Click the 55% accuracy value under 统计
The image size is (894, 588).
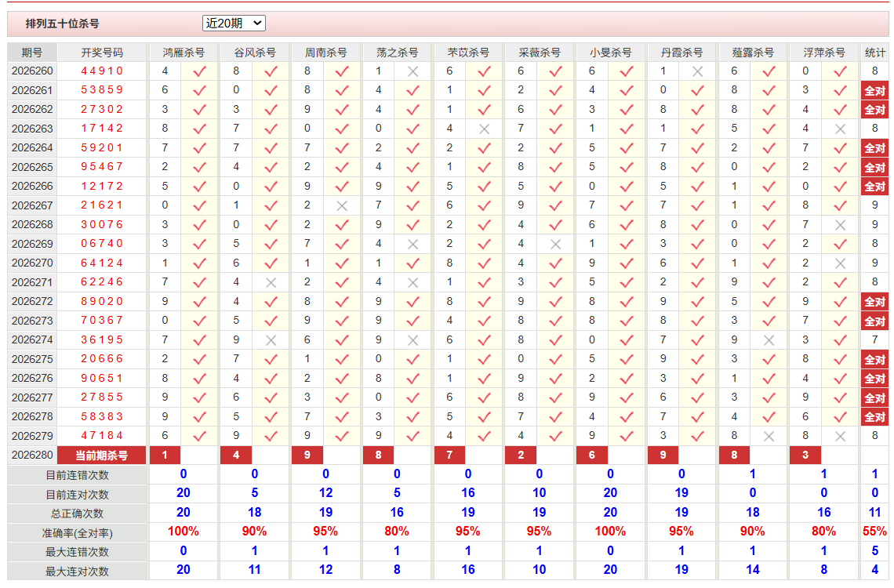[874, 532]
